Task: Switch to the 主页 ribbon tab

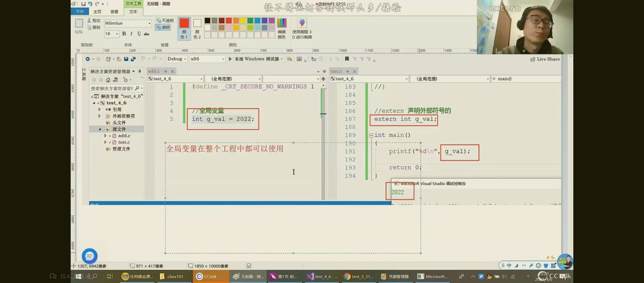Action: click(97, 12)
